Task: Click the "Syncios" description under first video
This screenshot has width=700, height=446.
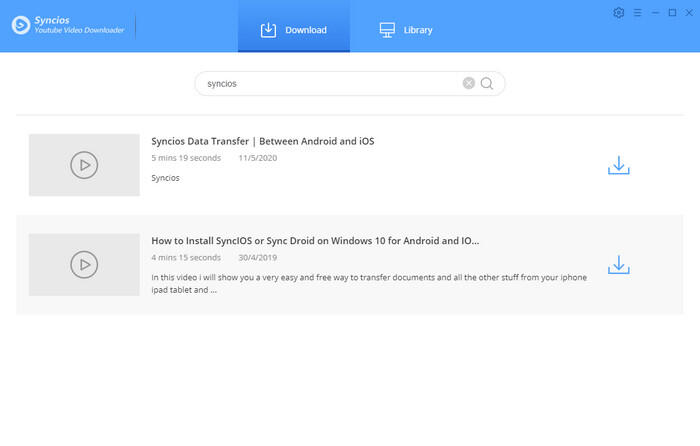Action: (x=165, y=178)
